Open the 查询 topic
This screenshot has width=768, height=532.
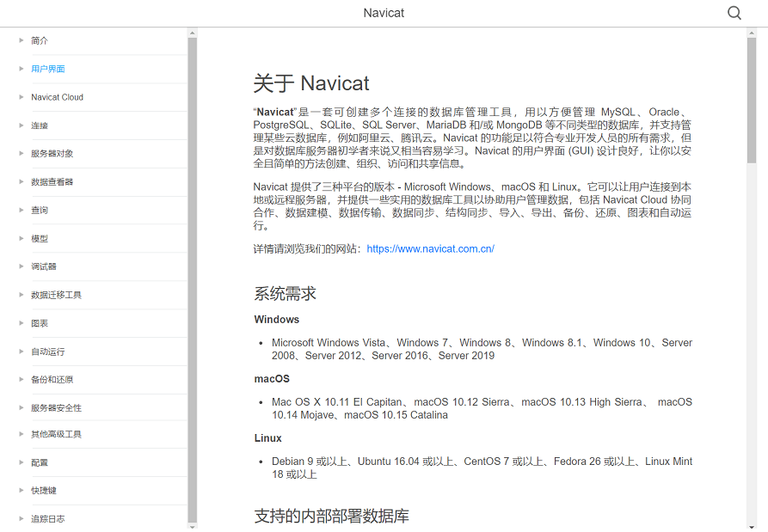point(40,211)
